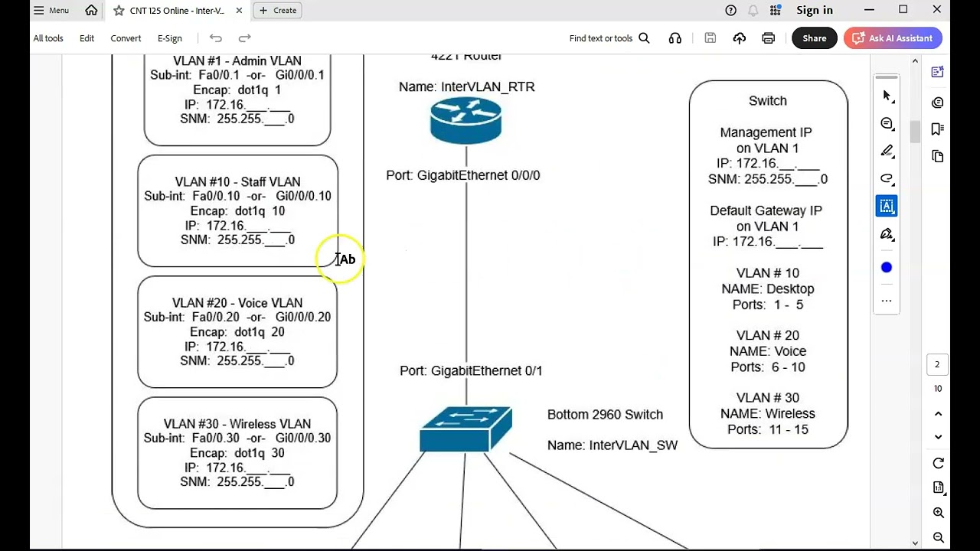Select the freehand Draw tool
Image resolution: width=980 pixels, height=551 pixels.
coord(887,178)
